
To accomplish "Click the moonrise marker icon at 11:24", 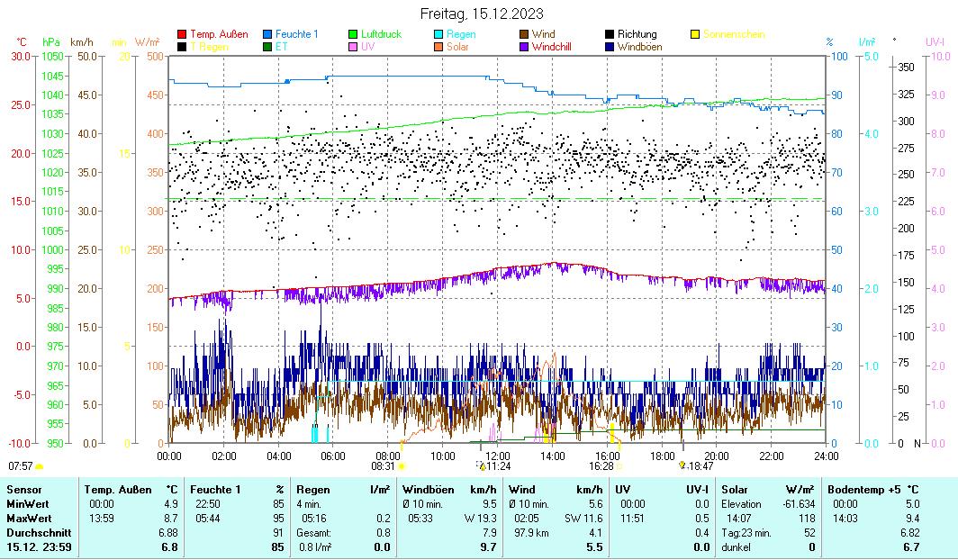I will coord(481,466).
